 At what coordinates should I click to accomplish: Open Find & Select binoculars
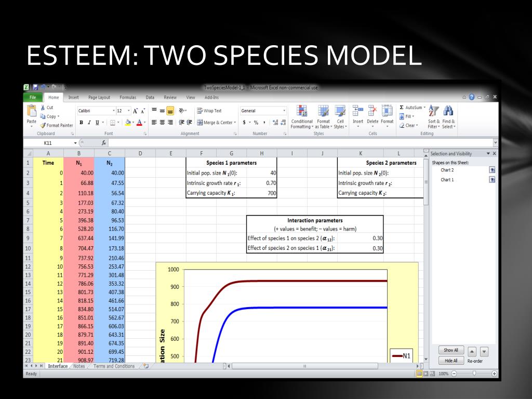[x=448, y=117]
